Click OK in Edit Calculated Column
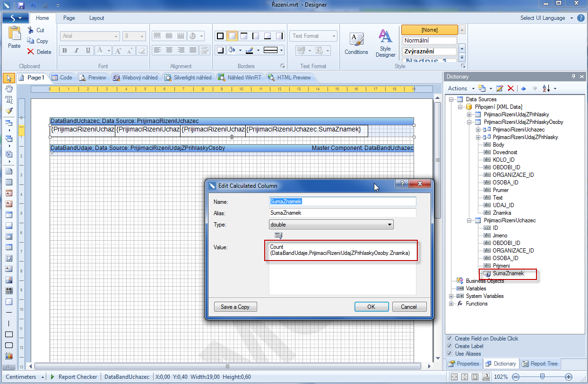 [372, 307]
